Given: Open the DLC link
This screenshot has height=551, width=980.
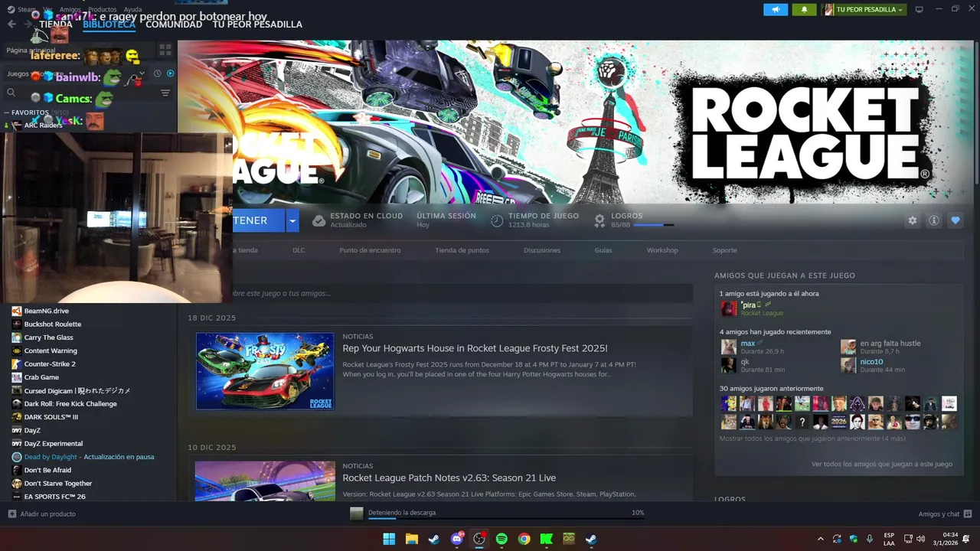Looking at the screenshot, I should coord(299,250).
